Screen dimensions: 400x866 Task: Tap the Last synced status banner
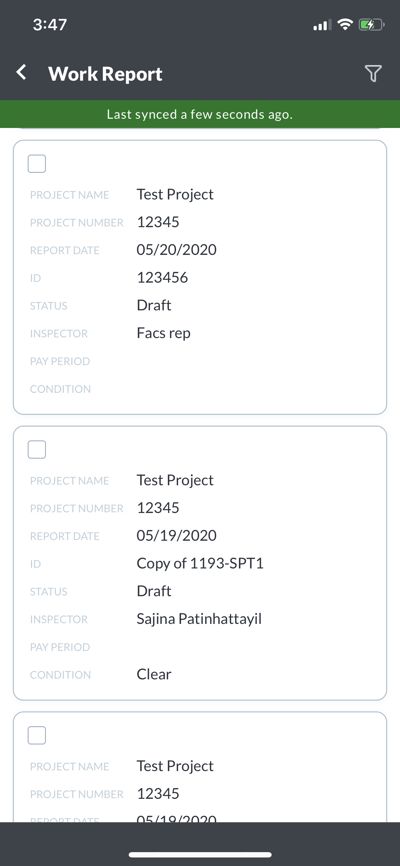tap(200, 114)
